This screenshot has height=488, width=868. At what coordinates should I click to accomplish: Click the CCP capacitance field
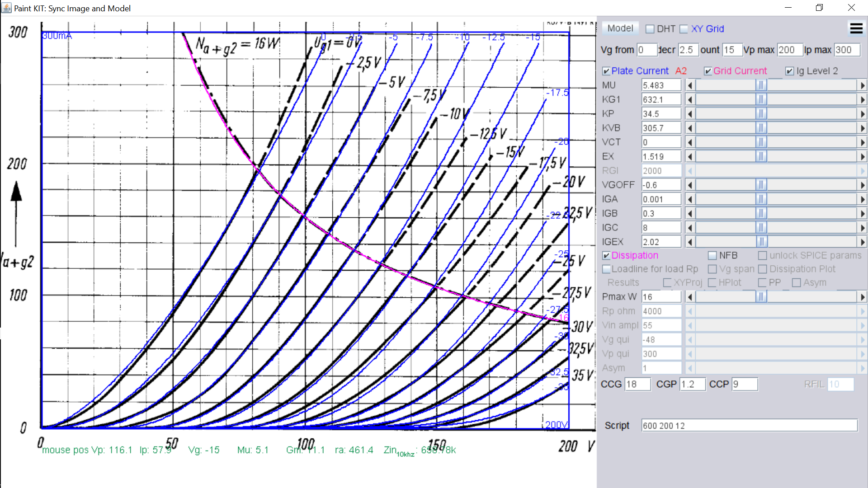point(745,384)
